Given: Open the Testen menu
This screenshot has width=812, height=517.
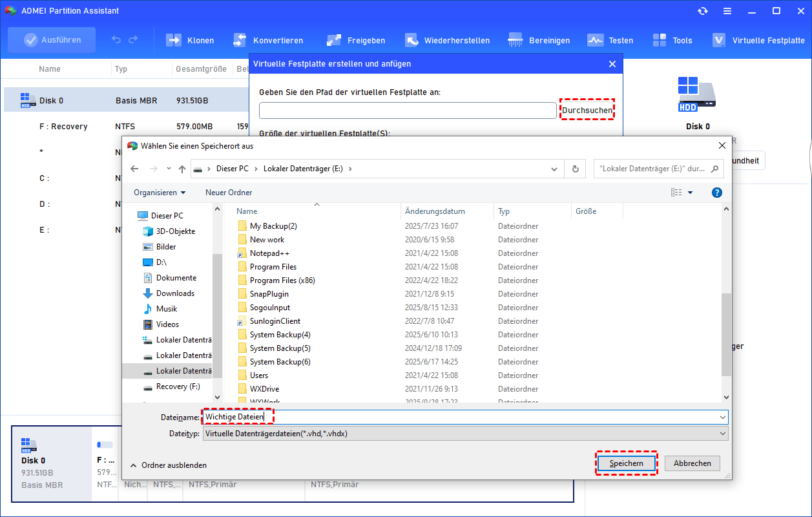Looking at the screenshot, I should pos(610,40).
